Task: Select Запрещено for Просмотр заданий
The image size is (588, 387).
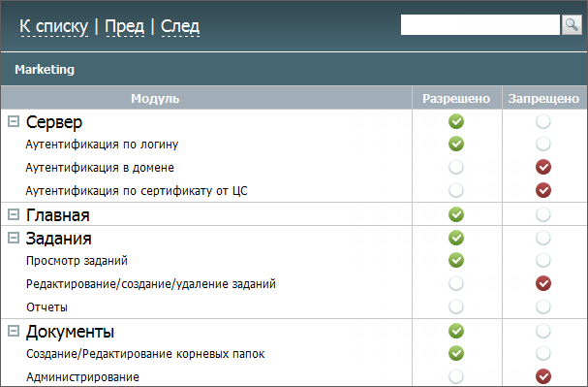Action: click(543, 260)
